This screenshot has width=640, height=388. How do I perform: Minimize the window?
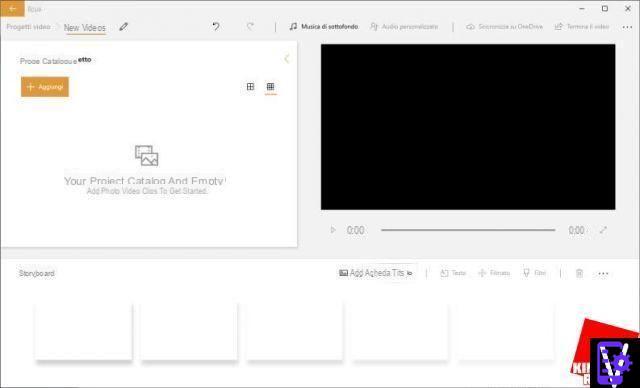[582, 9]
